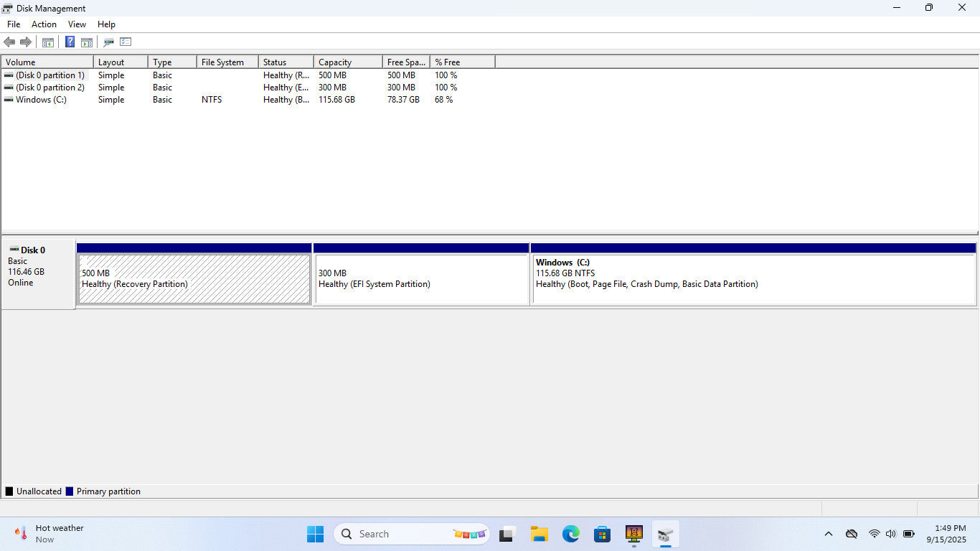The height and width of the screenshot is (551, 980).
Task: Click the checklist settings toolbar icon
Action: click(126, 42)
